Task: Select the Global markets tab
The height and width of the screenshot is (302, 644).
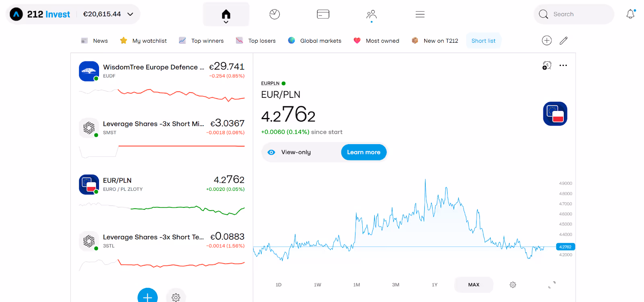Action: coord(315,41)
